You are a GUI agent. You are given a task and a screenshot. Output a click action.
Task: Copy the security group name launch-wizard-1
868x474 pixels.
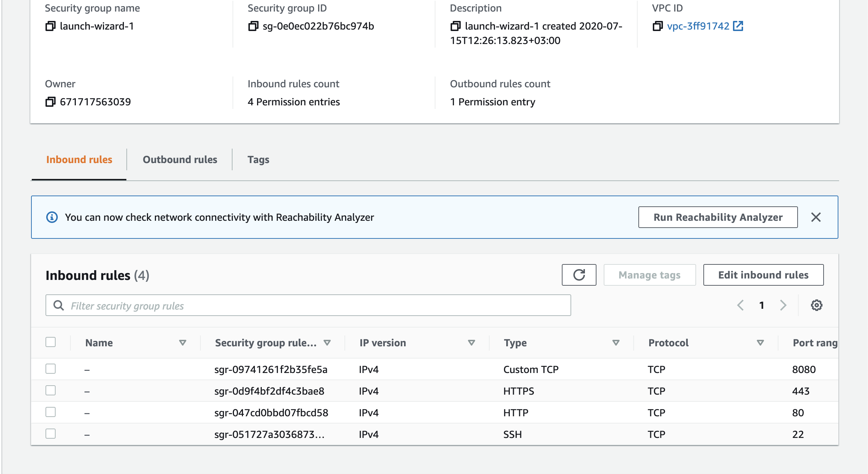[x=50, y=26]
